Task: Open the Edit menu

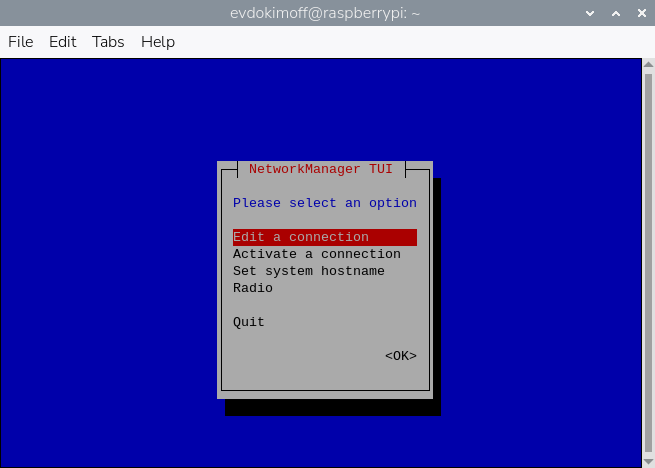Action: 63,41
